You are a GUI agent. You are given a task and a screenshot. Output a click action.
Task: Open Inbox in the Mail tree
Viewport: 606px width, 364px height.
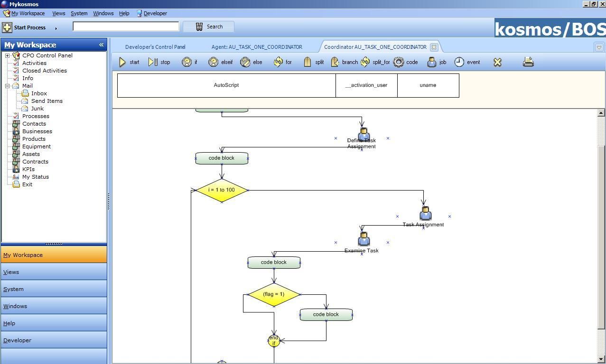(39, 93)
